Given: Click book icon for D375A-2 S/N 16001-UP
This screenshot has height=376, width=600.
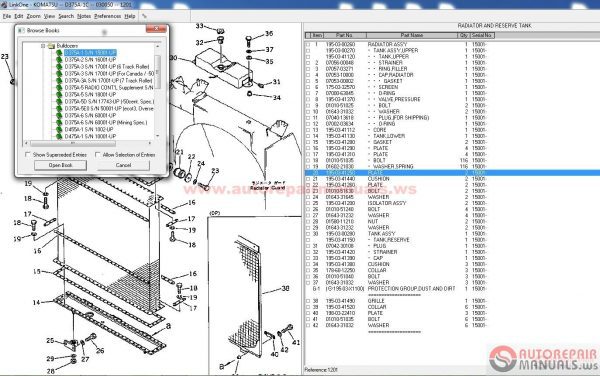Looking at the screenshot, I should pos(59,60).
